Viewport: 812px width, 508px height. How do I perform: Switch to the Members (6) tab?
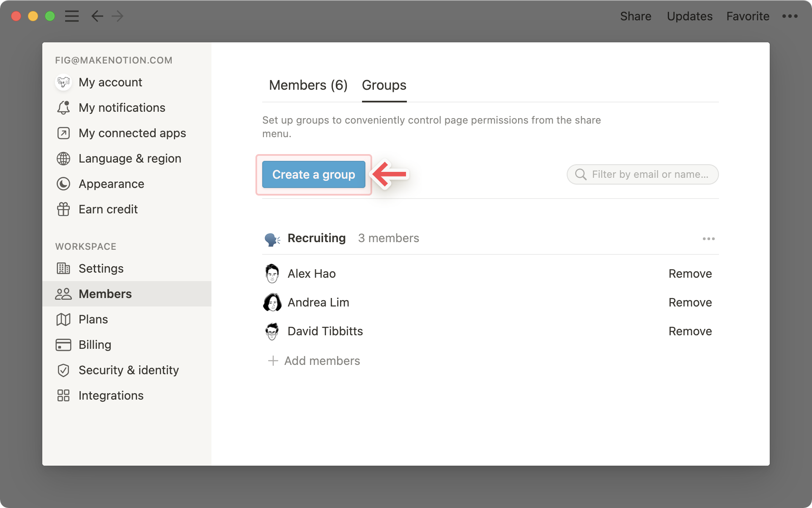308,85
